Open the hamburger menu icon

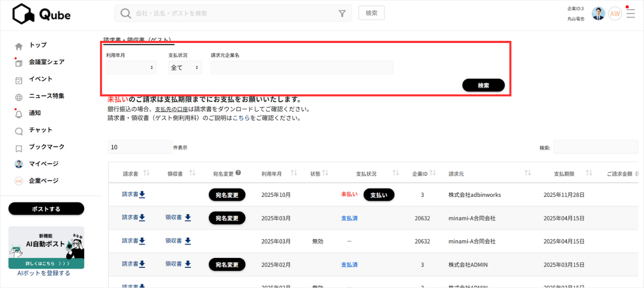(630, 14)
